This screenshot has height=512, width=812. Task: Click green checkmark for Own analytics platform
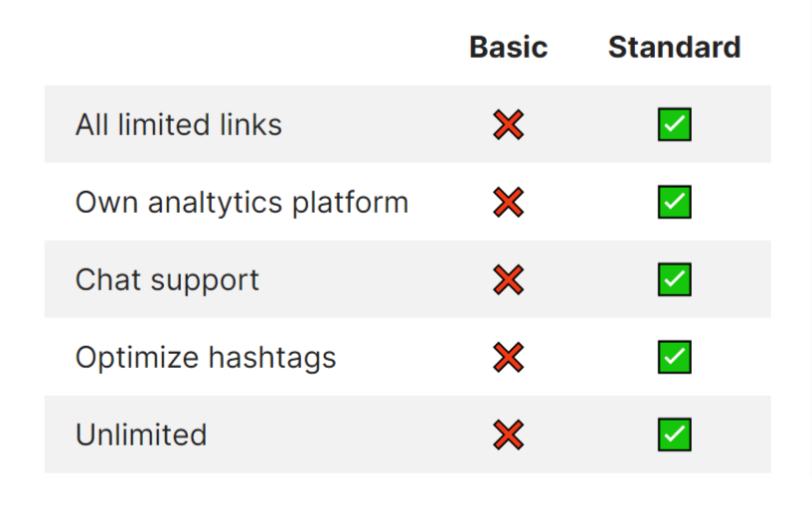click(674, 202)
